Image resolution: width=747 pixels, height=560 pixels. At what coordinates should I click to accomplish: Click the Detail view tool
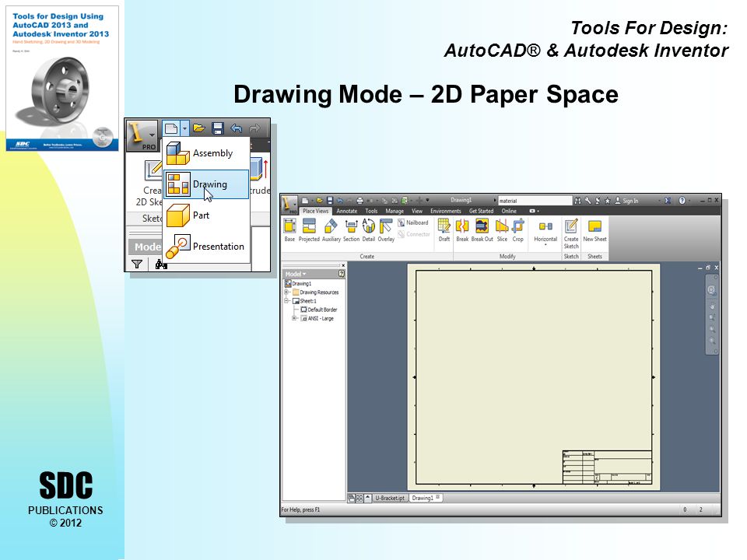[369, 230]
